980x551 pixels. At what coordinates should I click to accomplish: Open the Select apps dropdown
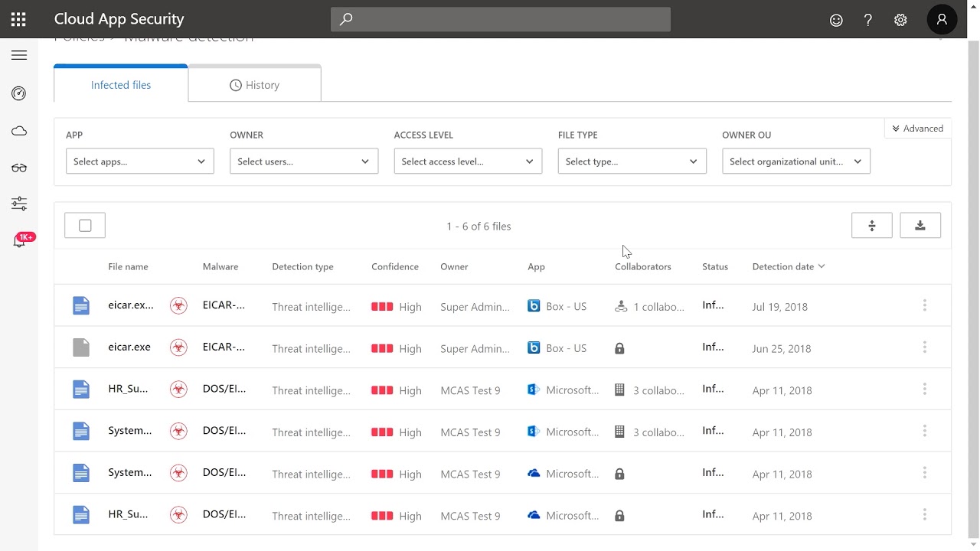click(140, 161)
